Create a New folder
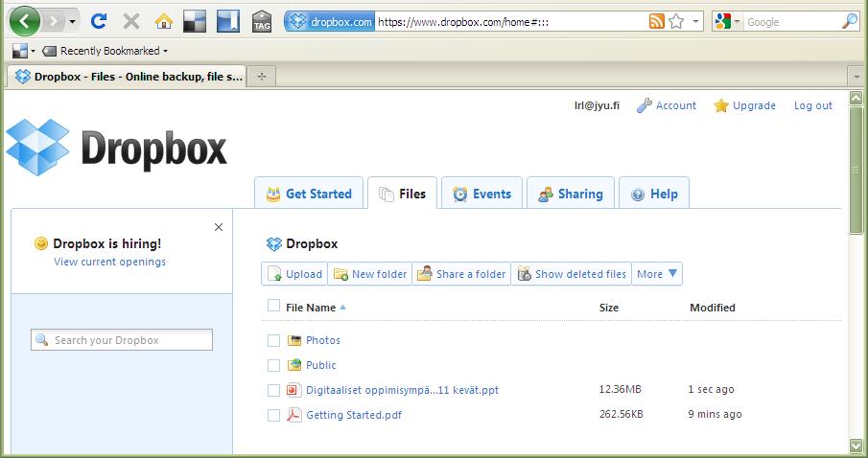 tap(370, 274)
